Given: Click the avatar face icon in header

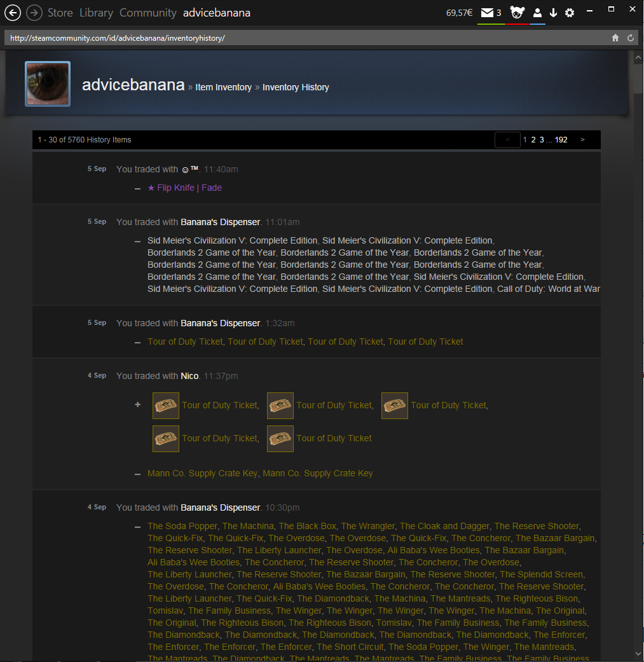Looking at the screenshot, I should [x=517, y=13].
